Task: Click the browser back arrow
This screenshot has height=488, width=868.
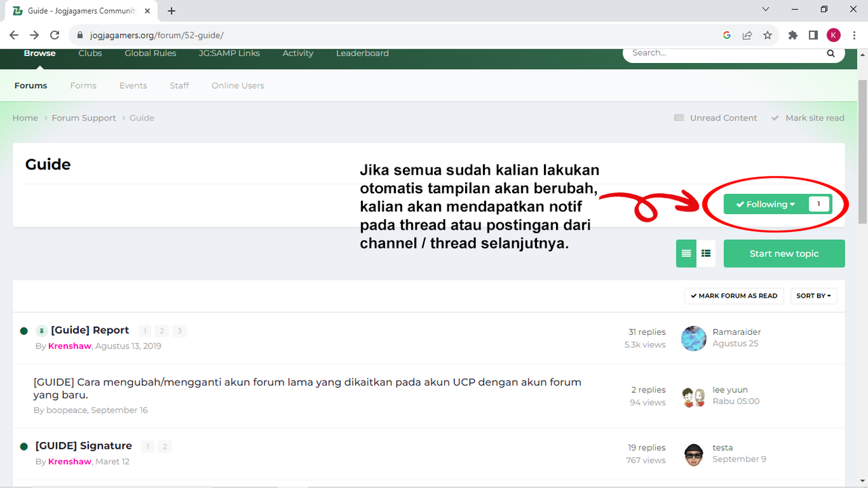Action: [14, 35]
